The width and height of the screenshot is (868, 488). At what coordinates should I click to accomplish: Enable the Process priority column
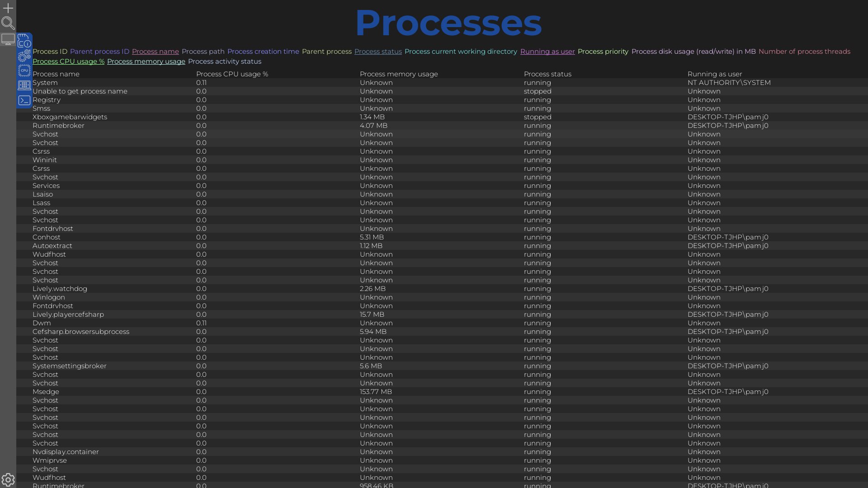(x=603, y=52)
